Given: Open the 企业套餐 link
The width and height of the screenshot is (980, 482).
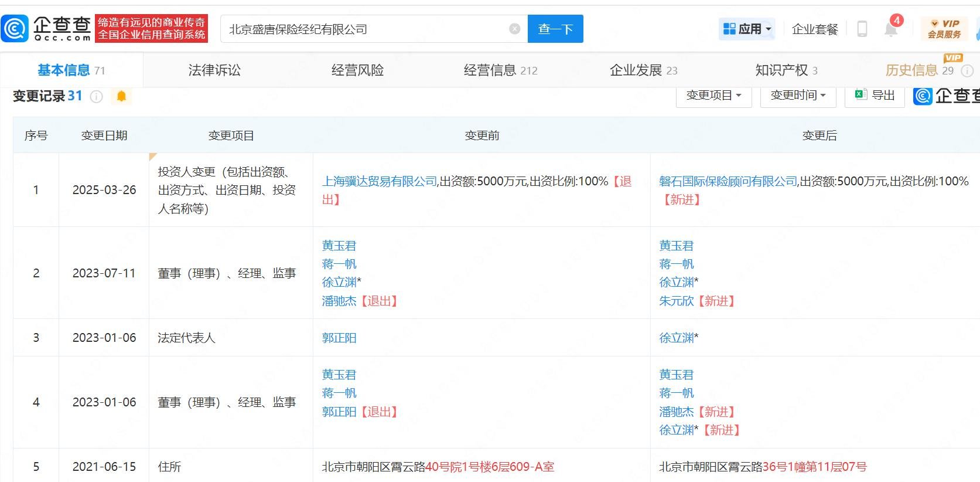Looking at the screenshot, I should [815, 29].
